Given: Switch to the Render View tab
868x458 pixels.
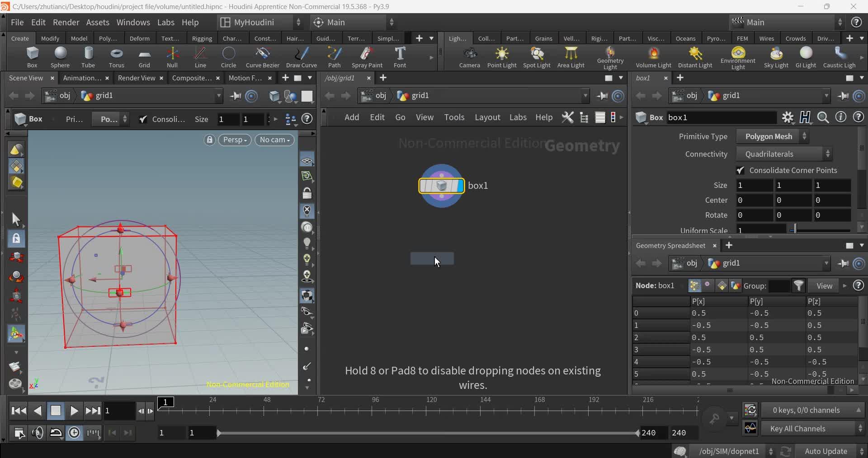Looking at the screenshot, I should [136, 78].
